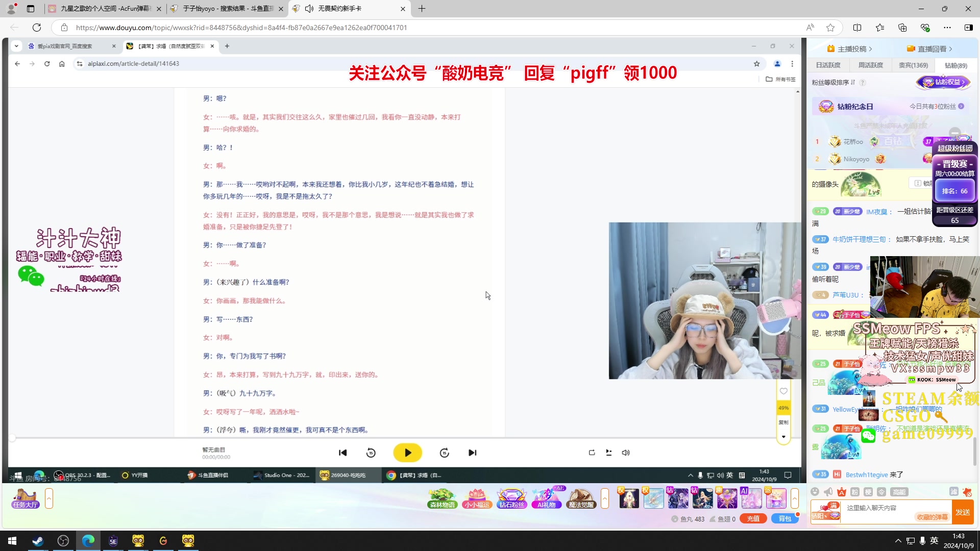Open the 任务大厅 task hall icon
The height and width of the screenshot is (551, 980).
pos(26,498)
